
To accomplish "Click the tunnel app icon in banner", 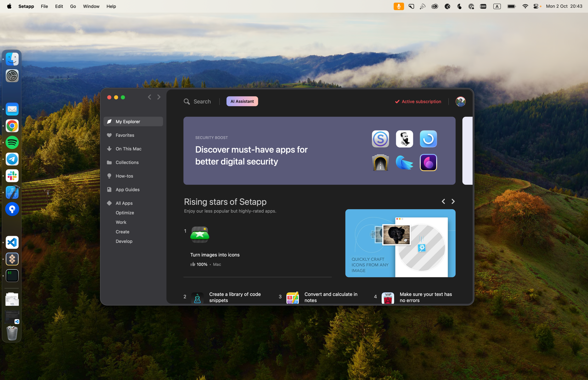I will pyautogui.click(x=380, y=163).
